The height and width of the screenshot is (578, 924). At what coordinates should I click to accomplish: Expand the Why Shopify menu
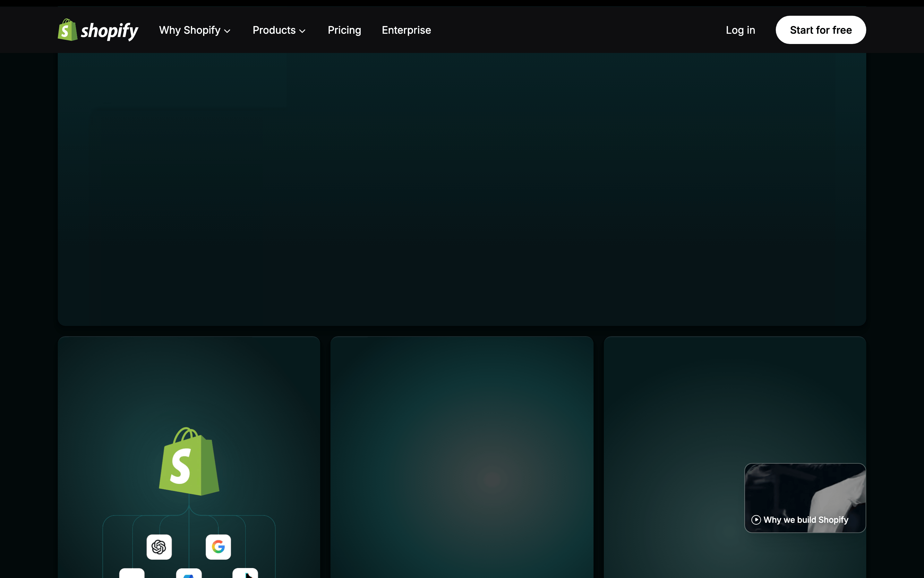point(195,30)
